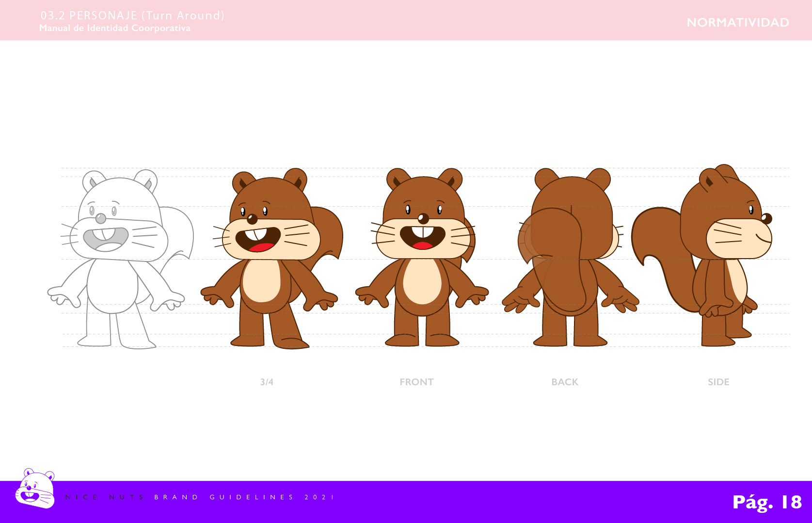Click the '3/4' caption label
Image resolution: width=812 pixels, height=523 pixels.
coord(267,382)
